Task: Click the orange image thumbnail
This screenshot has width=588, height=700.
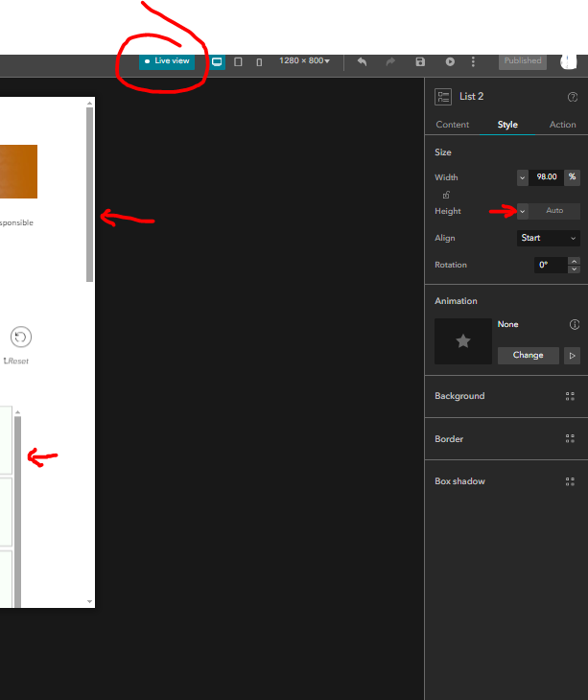Action: (18, 172)
